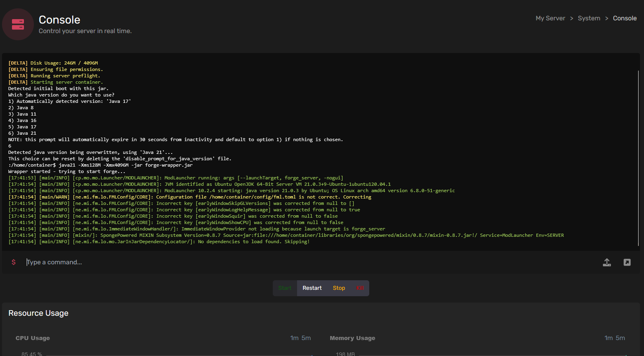Viewport: 644px width, 356px height.
Task: Go to My Server breadcrumb link
Action: click(x=550, y=18)
